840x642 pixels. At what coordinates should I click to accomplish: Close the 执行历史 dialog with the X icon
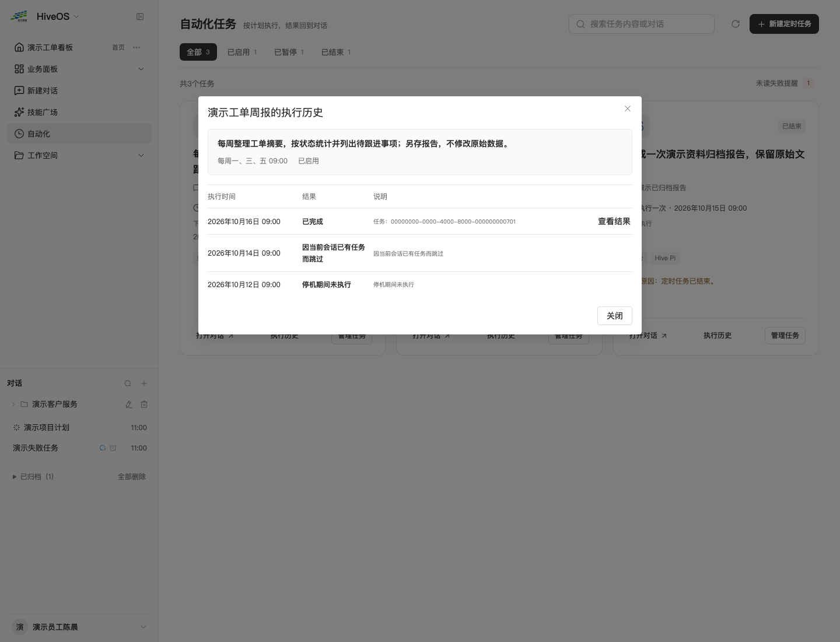[628, 109]
